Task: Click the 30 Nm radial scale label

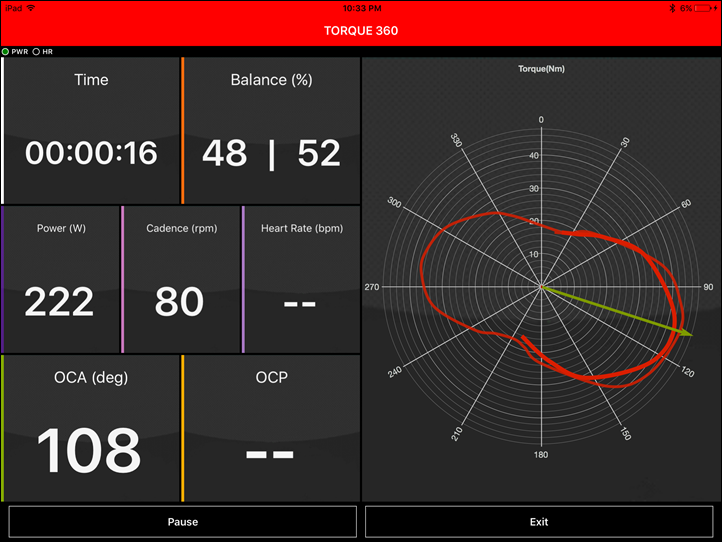Action: [534, 188]
